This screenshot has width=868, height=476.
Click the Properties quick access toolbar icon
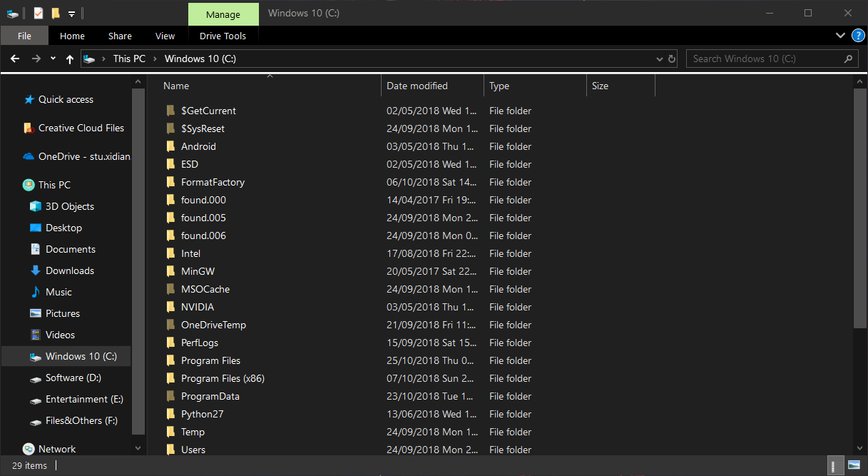[x=39, y=14]
